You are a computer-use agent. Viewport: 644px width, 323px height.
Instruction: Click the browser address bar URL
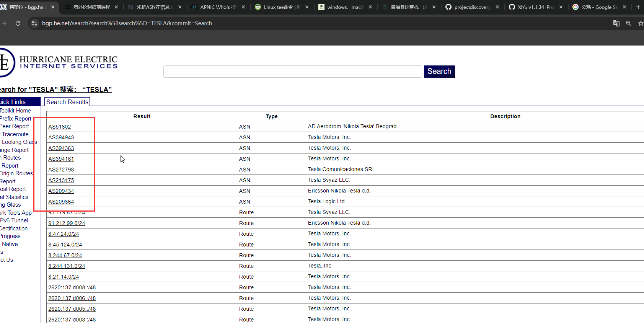point(127,23)
